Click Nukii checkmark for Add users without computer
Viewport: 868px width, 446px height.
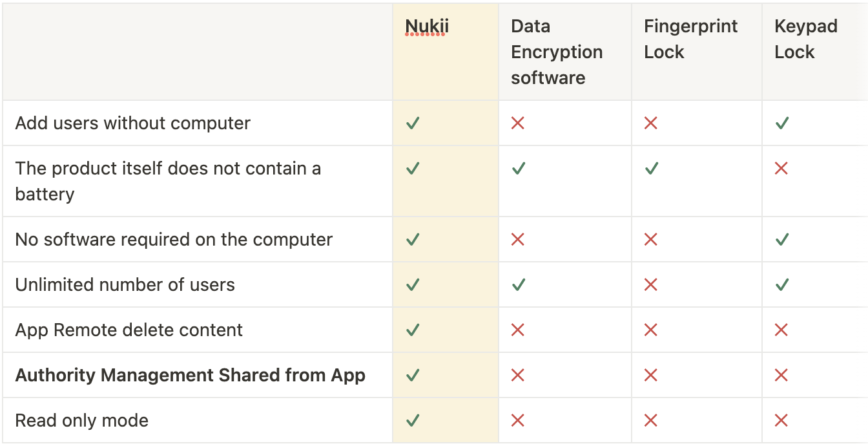[x=413, y=123]
